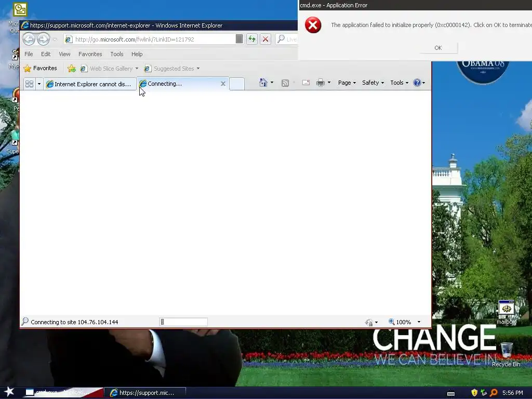Screen dimensions: 532x399
Task: Click the cmd.exe Application Error title bar
Action: [x=415, y=5]
